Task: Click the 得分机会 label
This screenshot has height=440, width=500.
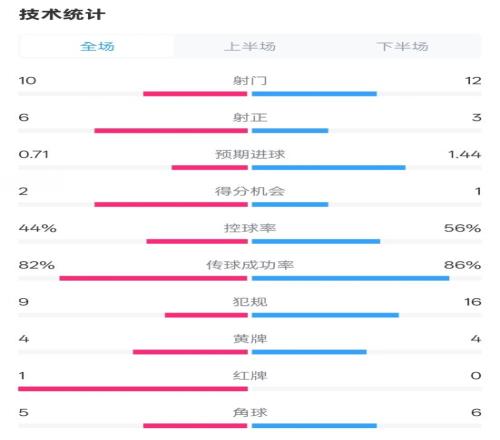Action: pyautogui.click(x=250, y=191)
